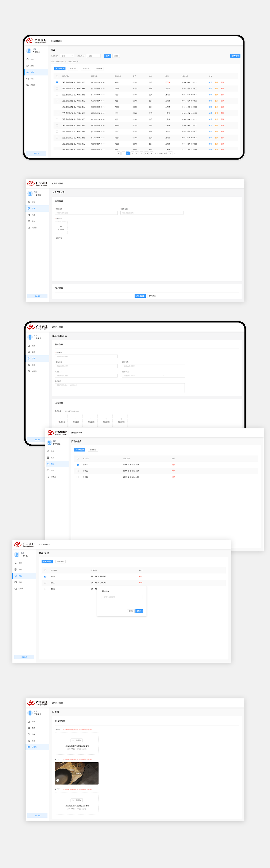Click the user avatar in the product list window

(29, 51)
